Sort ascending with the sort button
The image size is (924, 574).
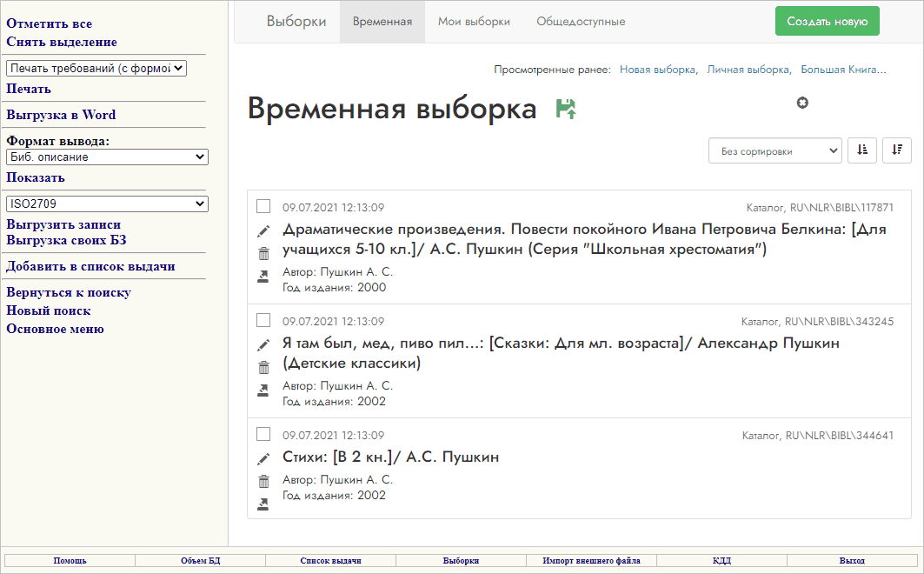click(x=862, y=150)
